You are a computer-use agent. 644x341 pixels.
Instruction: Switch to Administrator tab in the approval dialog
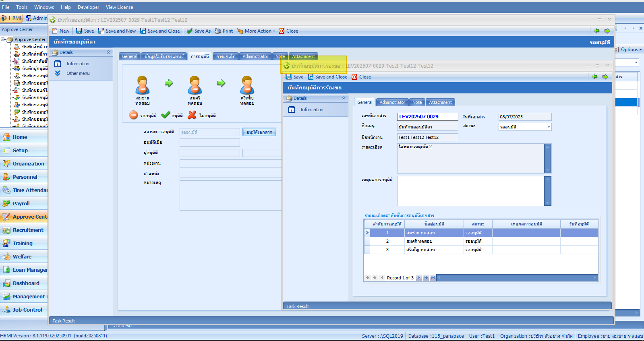[392, 102]
